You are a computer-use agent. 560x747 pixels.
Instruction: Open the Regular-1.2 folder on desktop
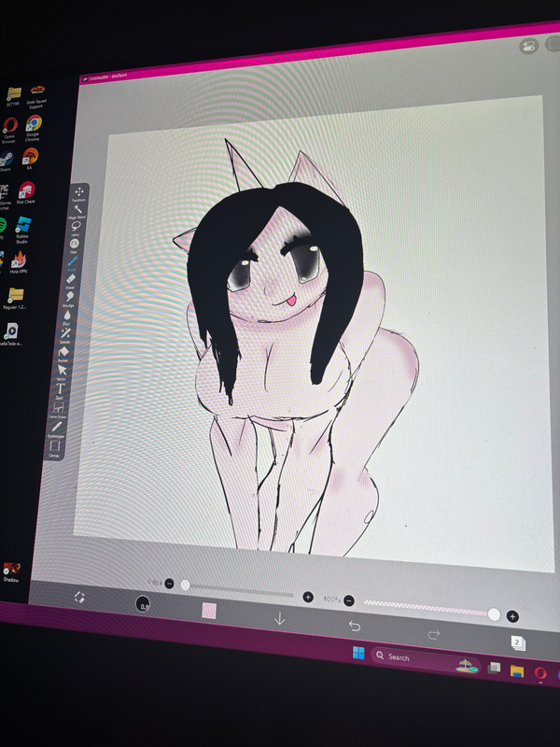[x=15, y=299]
